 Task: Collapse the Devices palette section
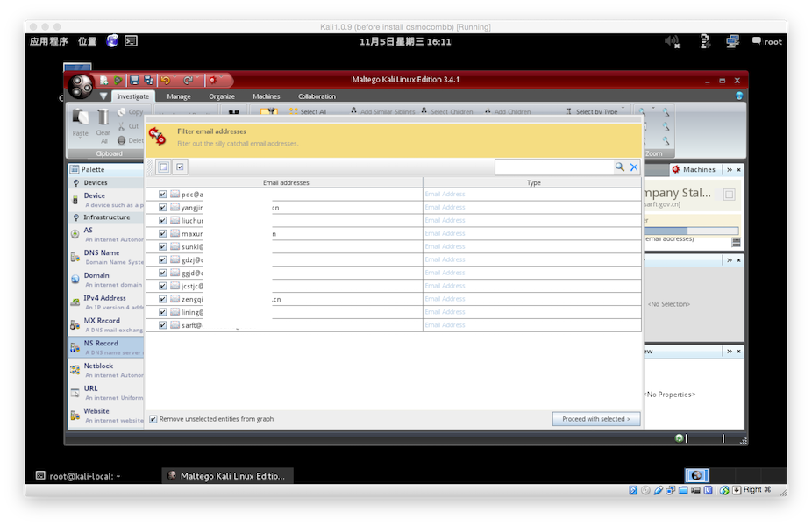[x=76, y=182]
